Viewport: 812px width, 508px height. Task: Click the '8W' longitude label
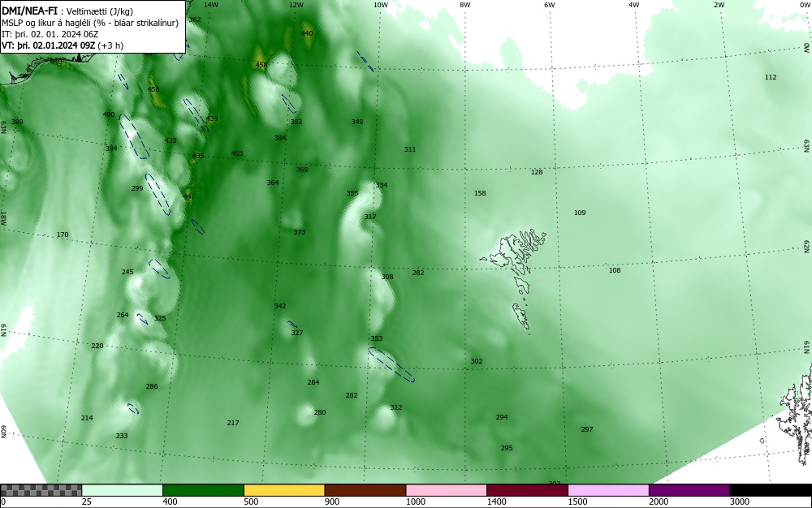465,5
